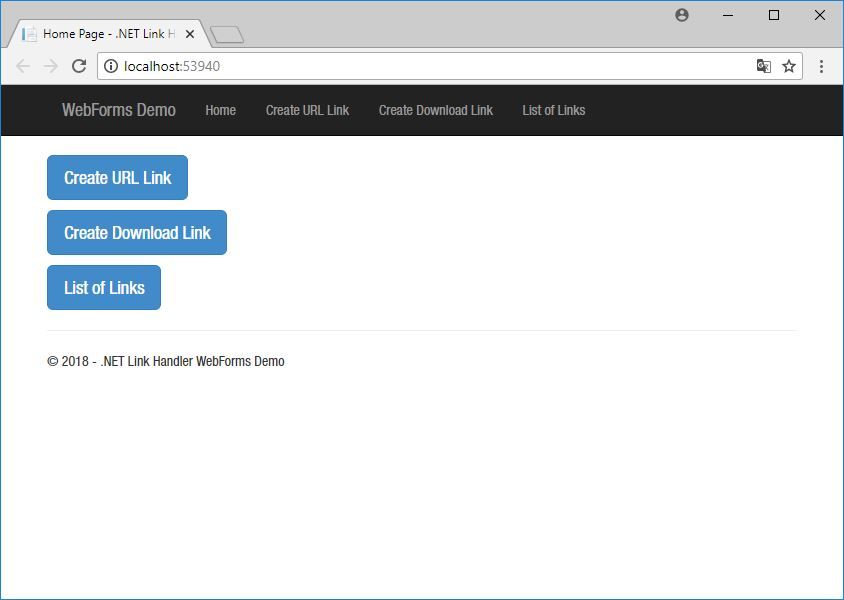Image resolution: width=844 pixels, height=600 pixels.
Task: Close the browser window
Action: [820, 16]
